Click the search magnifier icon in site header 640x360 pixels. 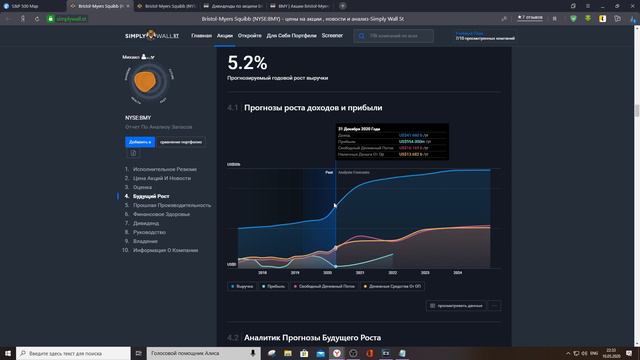361,36
